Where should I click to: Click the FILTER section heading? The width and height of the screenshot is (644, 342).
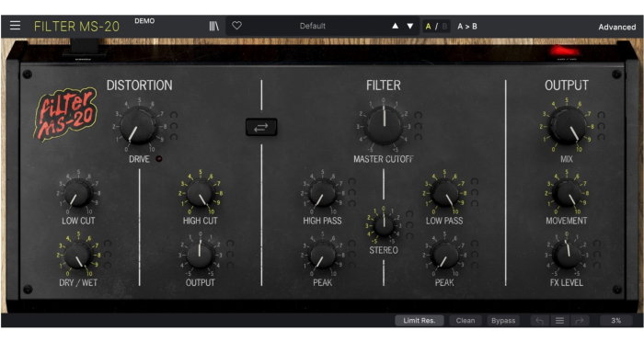pos(384,85)
